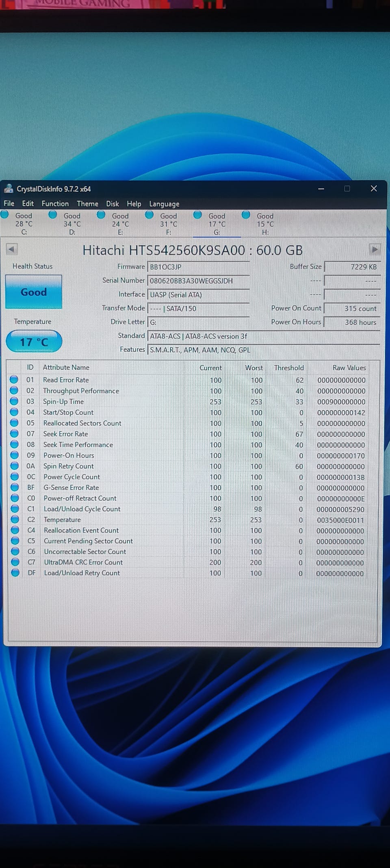Click the CrystalDiskInfo title bar icon
390x868 pixels.
[8, 189]
